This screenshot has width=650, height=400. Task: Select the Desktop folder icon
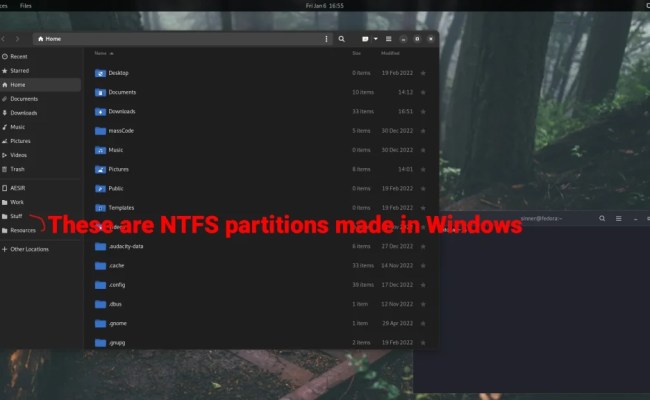100,73
